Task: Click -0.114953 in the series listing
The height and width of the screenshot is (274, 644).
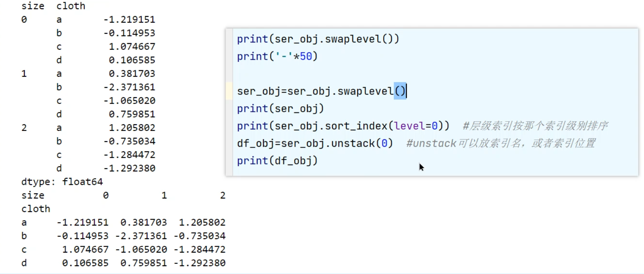Action: click(129, 33)
